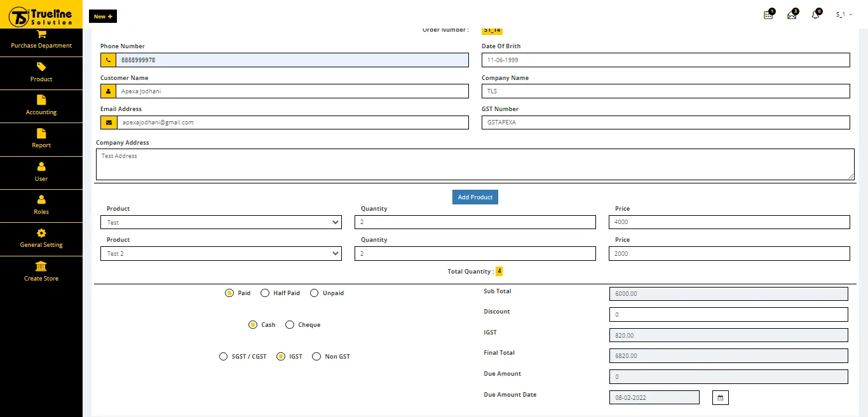Click the Discount input field
Image resolution: width=868 pixels, height=417 pixels.
point(729,315)
